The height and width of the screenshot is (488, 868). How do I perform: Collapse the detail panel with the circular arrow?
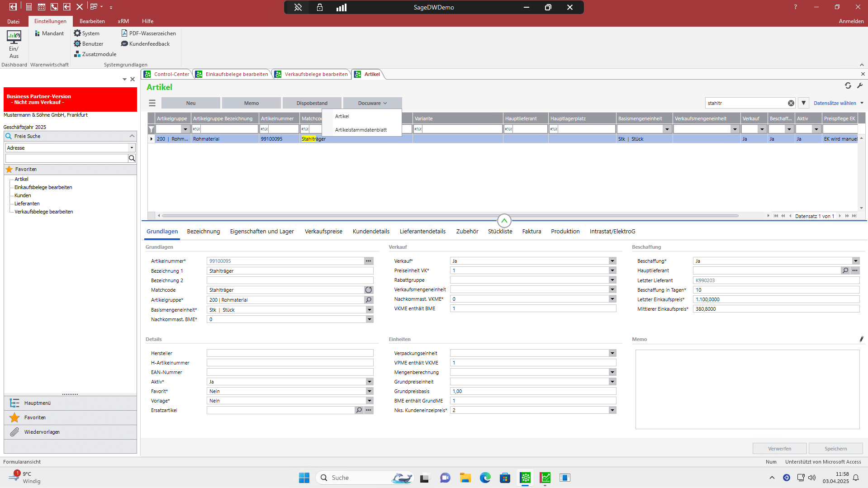pos(504,221)
